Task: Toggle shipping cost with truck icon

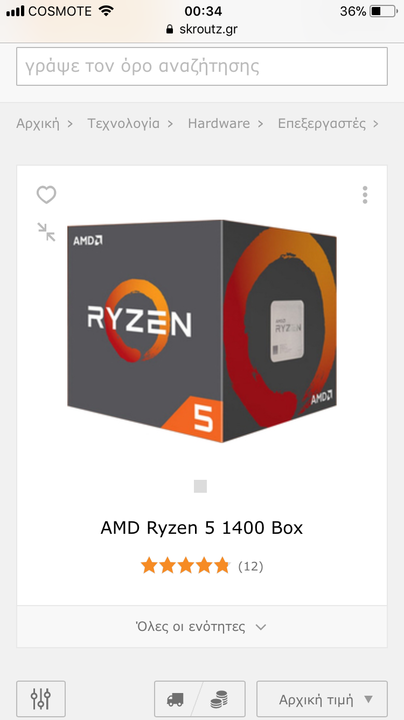Action: (175, 699)
